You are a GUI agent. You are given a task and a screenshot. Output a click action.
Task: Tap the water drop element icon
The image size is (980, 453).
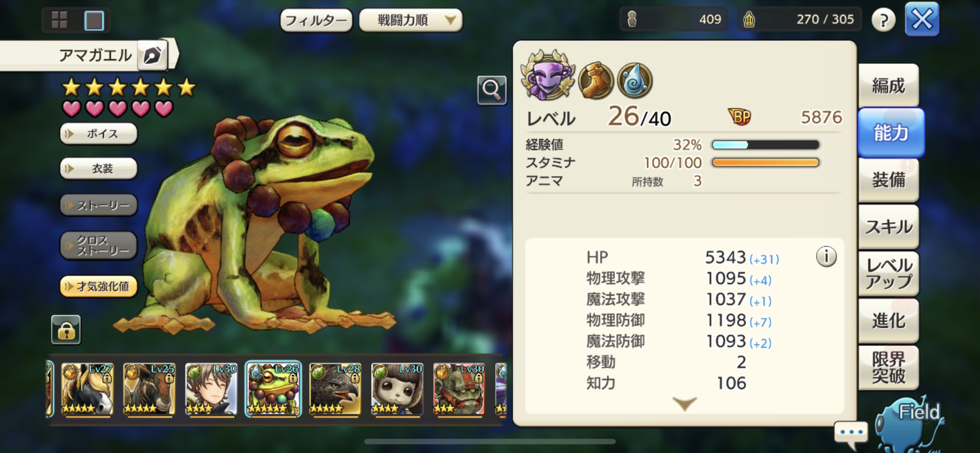point(634,80)
